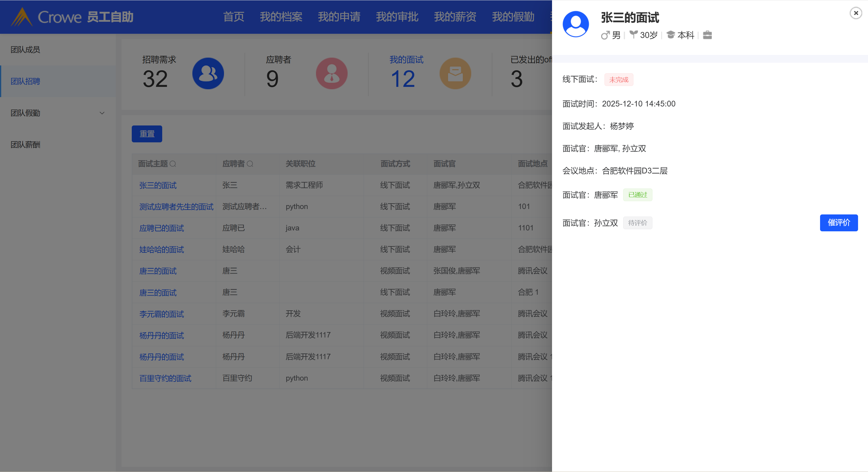Open the 百里守约的面试 link
868x472 pixels.
pyautogui.click(x=165, y=378)
